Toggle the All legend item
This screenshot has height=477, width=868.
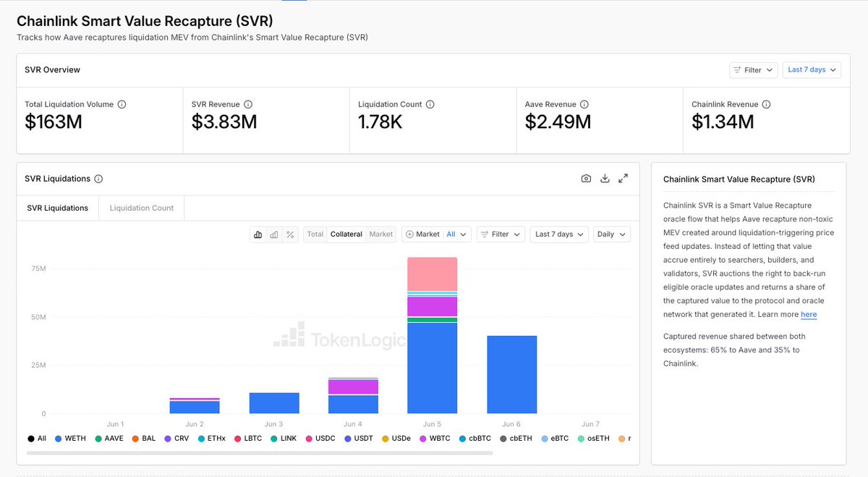[36, 439]
